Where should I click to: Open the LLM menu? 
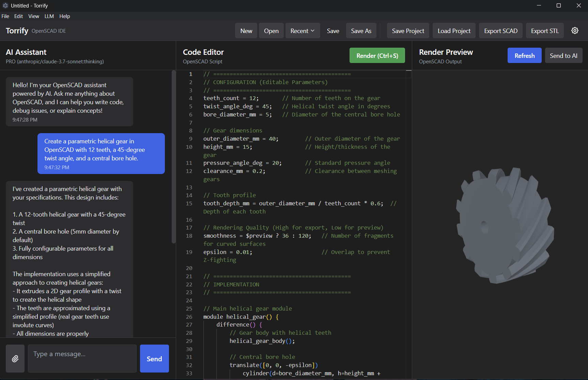49,16
